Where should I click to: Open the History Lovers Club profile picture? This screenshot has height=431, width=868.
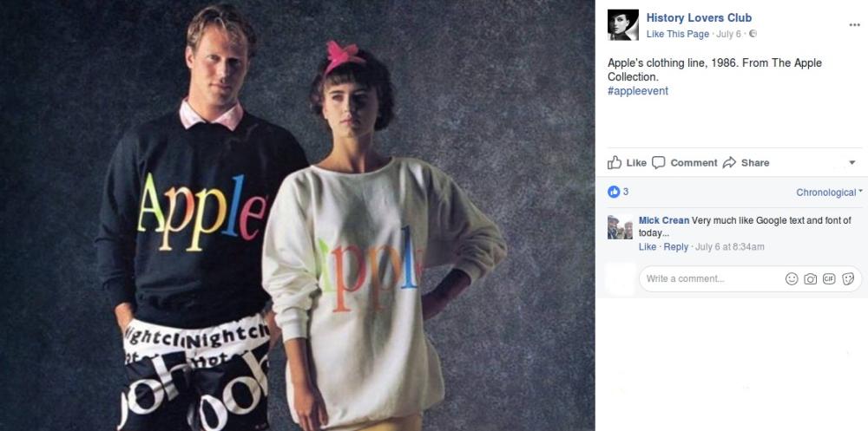coord(622,25)
